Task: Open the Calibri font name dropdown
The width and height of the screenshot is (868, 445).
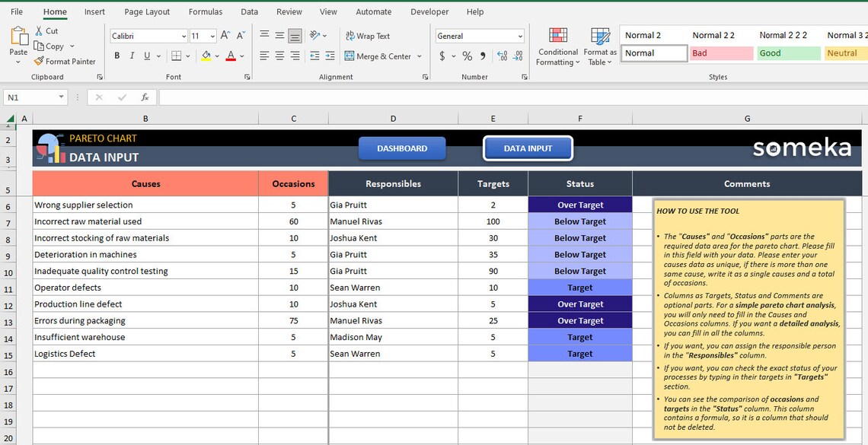Action: [185, 36]
